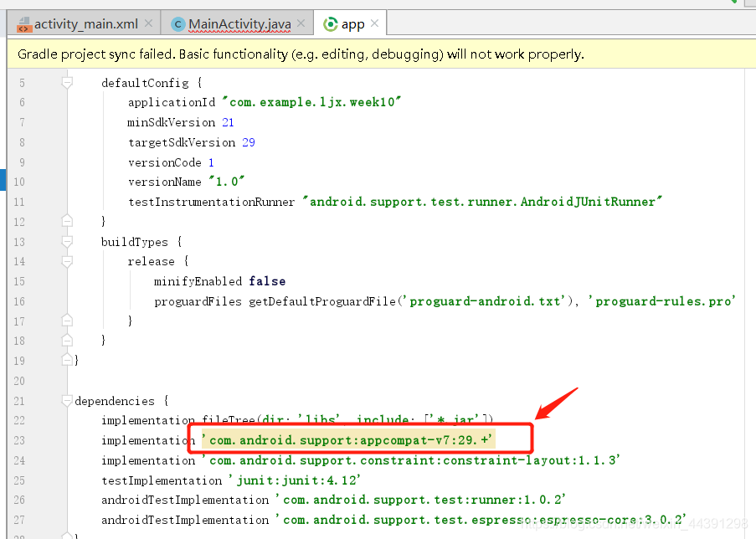Click the minifyEnabled false keyword
Screen dimensions: 756x539
[267, 281]
